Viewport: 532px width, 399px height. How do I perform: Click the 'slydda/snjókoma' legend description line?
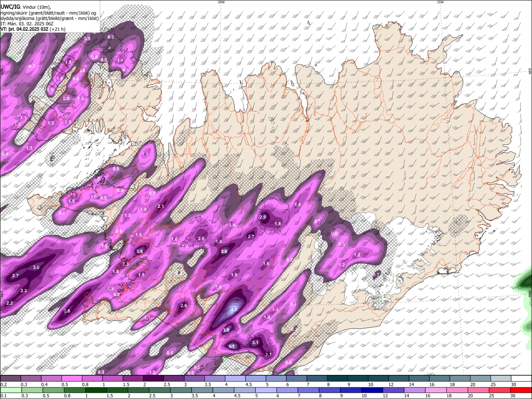49,18
